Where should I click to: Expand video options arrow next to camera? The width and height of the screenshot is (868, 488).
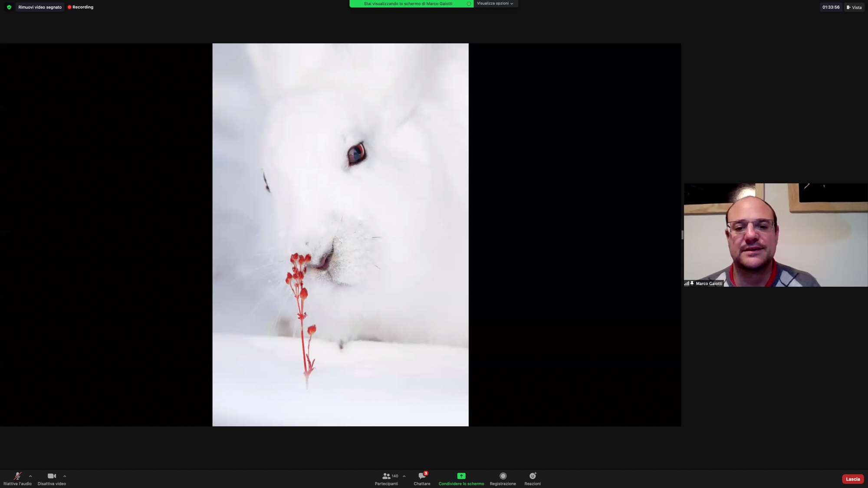tap(65, 476)
